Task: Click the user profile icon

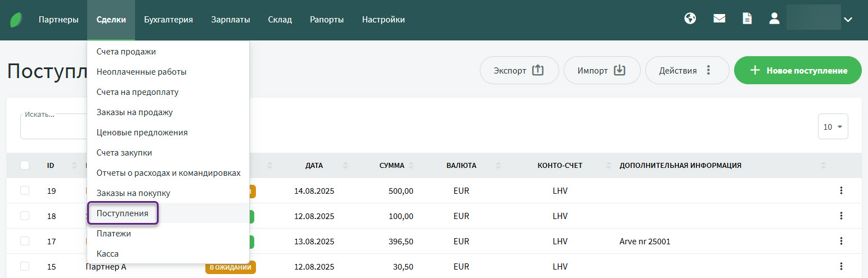Action: pos(775,19)
